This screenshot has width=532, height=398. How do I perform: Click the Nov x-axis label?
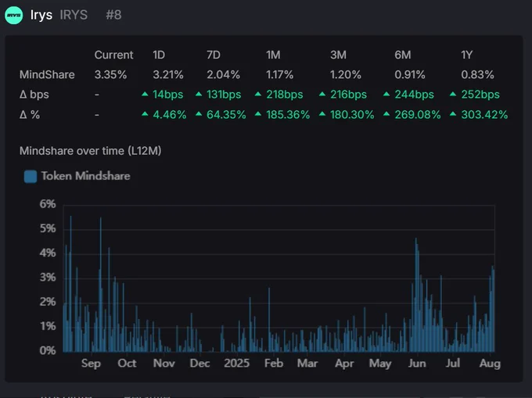tap(164, 364)
